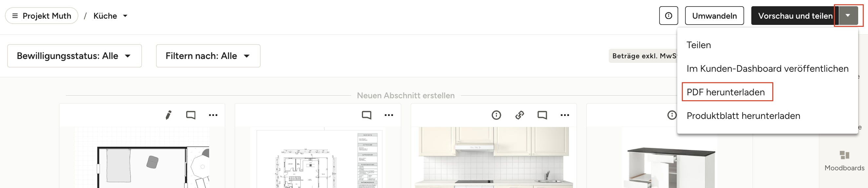Click the Umwandeln button
Viewport: 868px width, 188px height.
(714, 16)
